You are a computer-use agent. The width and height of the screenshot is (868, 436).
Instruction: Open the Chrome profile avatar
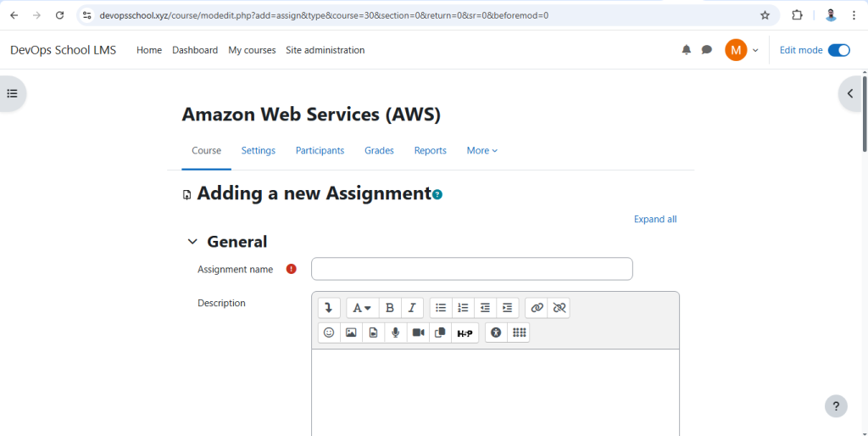click(831, 15)
